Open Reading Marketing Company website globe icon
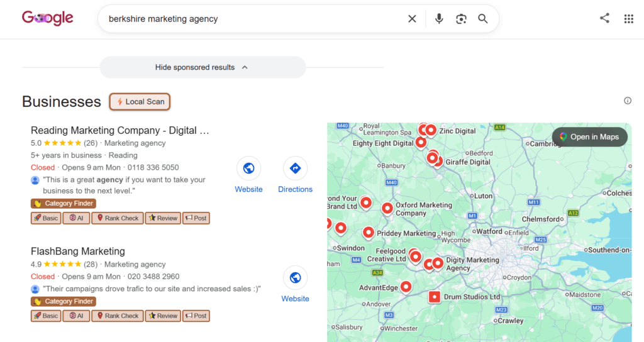 [x=248, y=168]
